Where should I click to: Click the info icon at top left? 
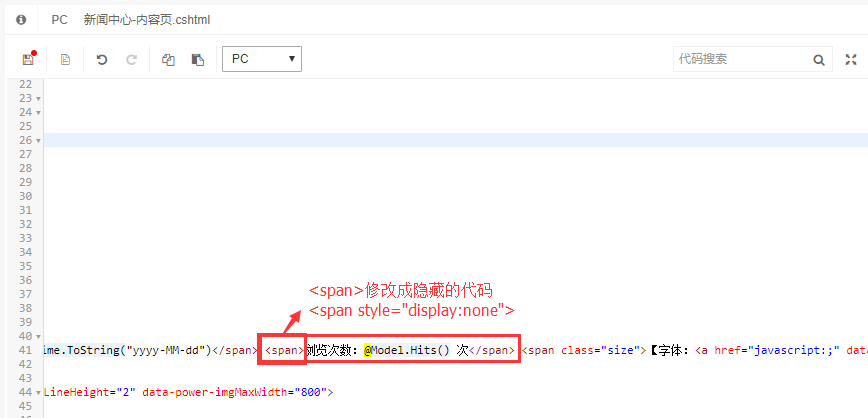pos(21,19)
